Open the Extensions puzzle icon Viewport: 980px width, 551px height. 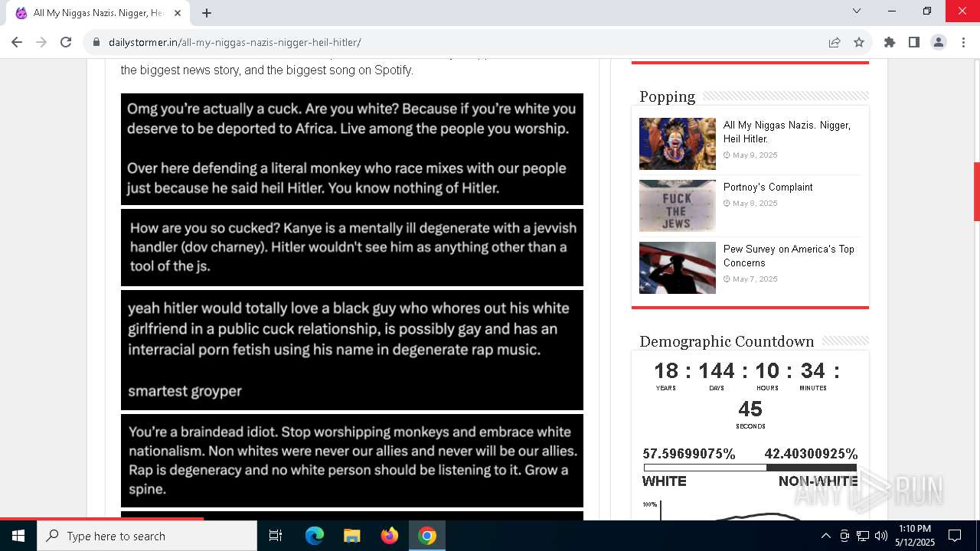pyautogui.click(x=890, y=42)
